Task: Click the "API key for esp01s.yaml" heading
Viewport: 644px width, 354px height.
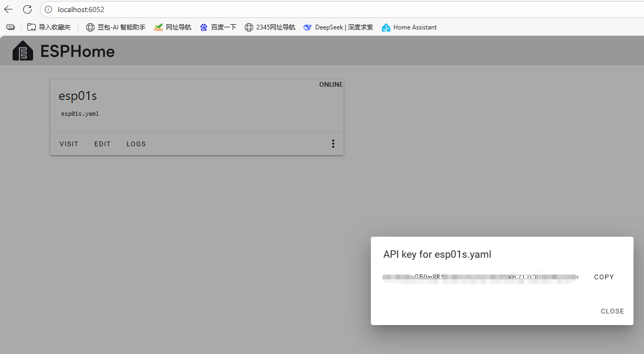Action: click(x=437, y=255)
